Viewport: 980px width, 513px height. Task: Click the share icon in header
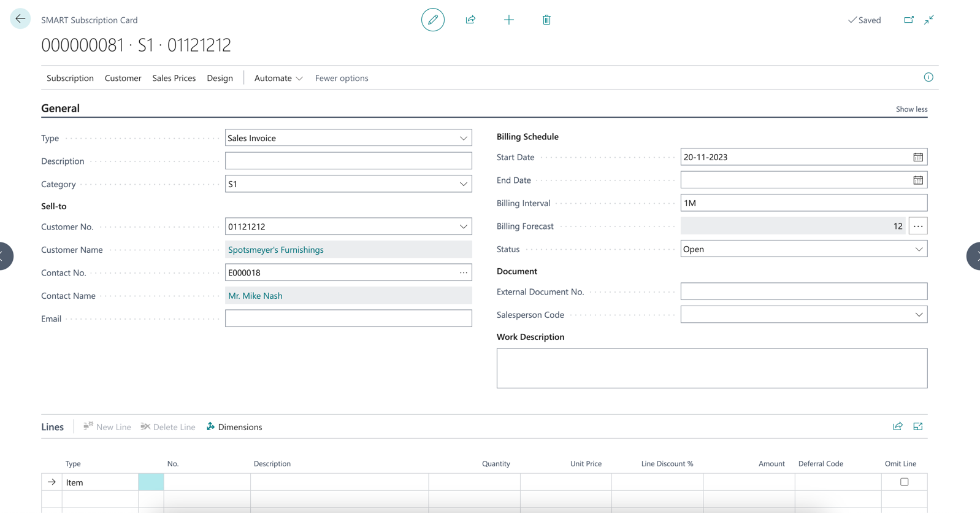[470, 20]
